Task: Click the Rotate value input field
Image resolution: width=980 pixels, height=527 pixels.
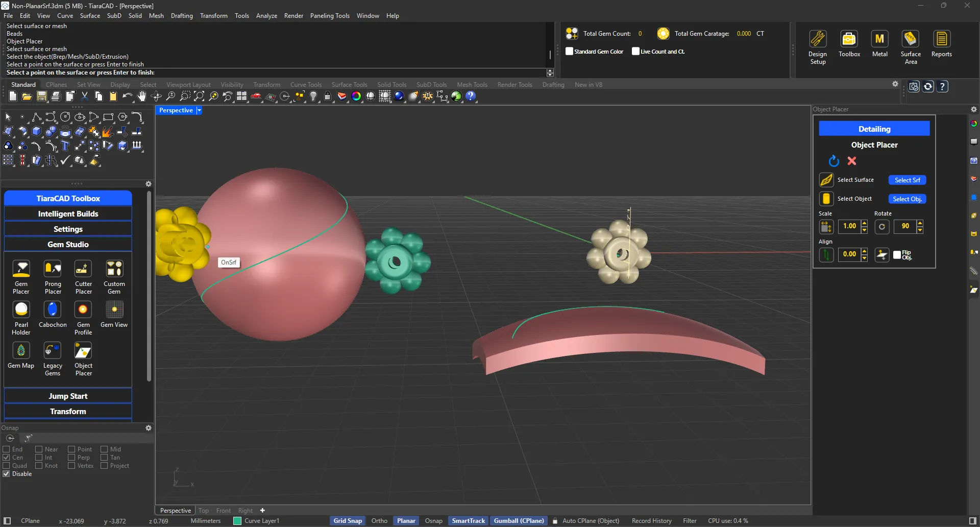Action: point(905,226)
